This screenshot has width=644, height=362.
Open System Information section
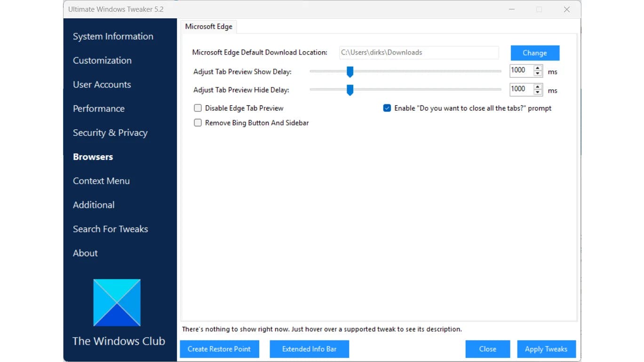pyautogui.click(x=113, y=36)
